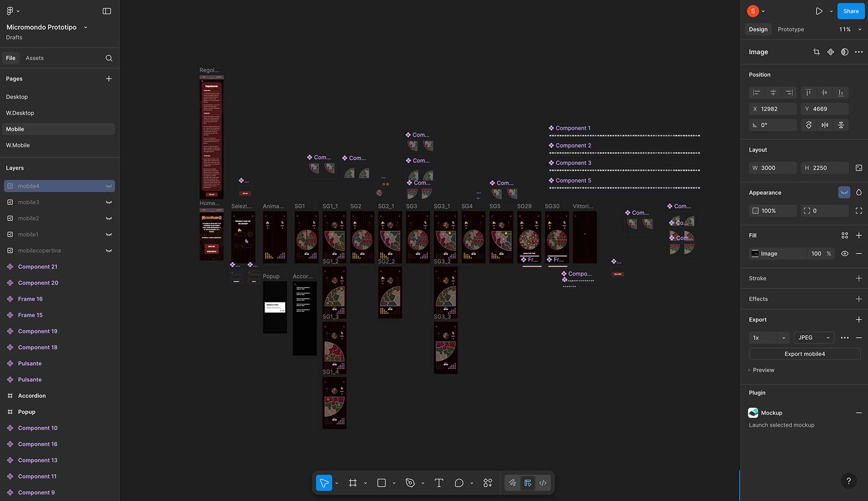
Task: Show the hidden mobile3 layer
Action: 108,202
